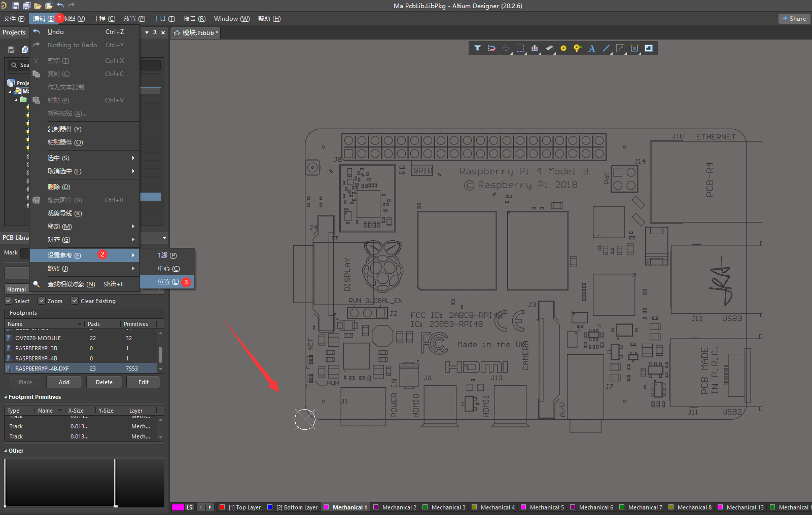
Task: Toggle the Select checkbox
Action: (x=8, y=301)
